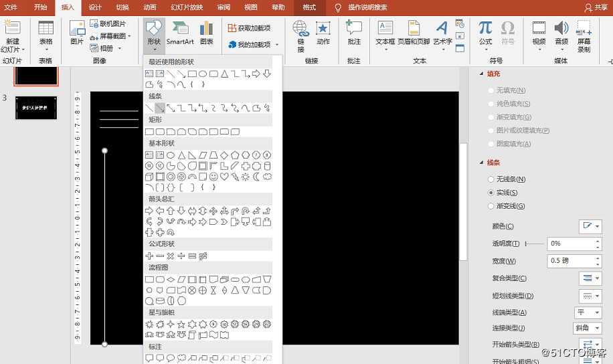Click the 图片 insert picture icon
This screenshot has width=613, height=364.
click(x=77, y=33)
